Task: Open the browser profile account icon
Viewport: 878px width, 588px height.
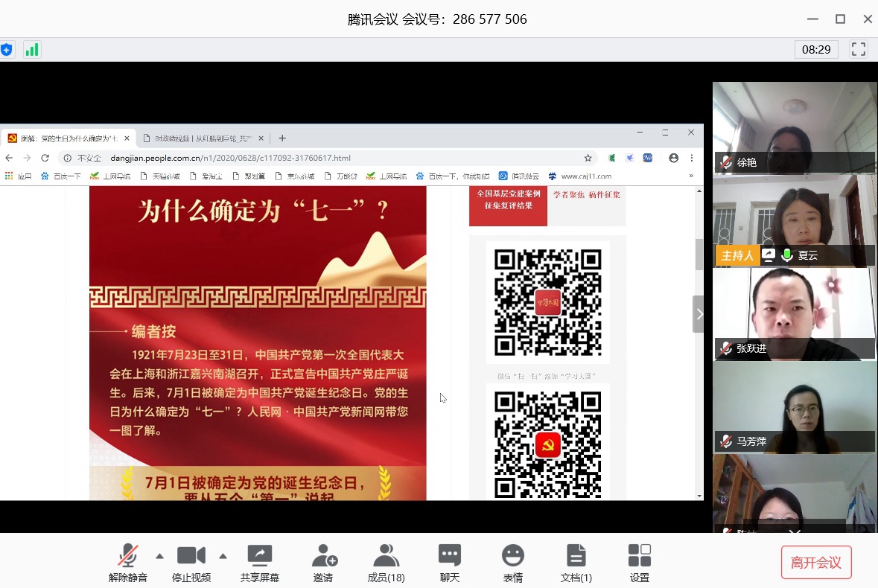Action: [x=674, y=159]
